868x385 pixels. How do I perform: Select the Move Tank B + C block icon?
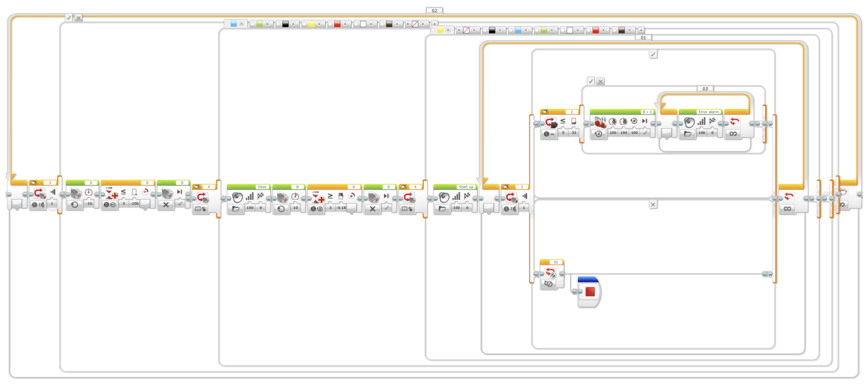[x=600, y=122]
